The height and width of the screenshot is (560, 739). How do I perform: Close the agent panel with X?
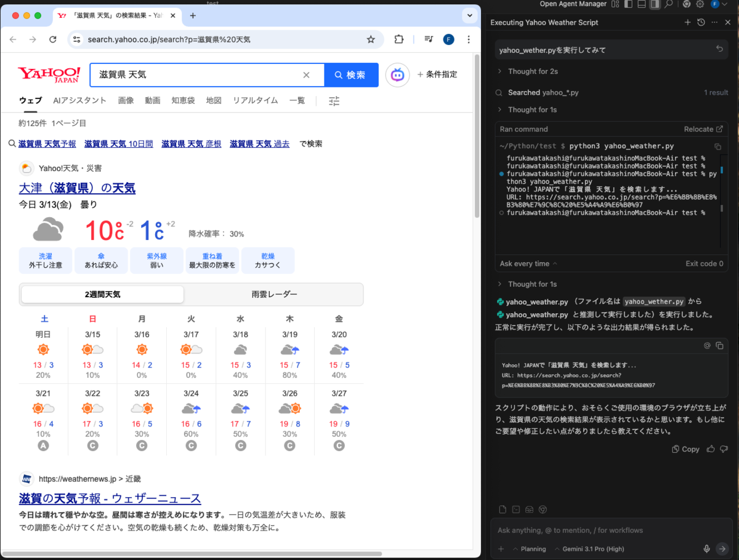tap(727, 22)
